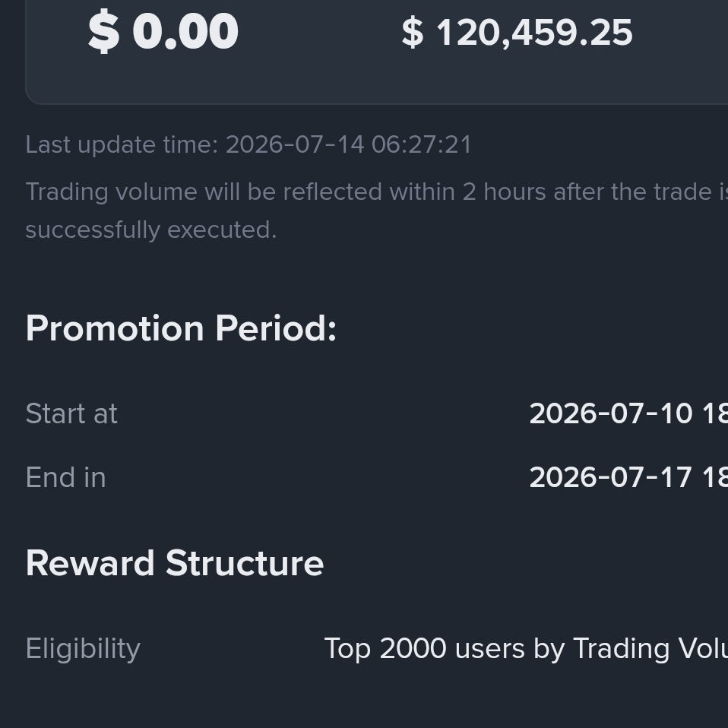The image size is (728, 728).
Task: Click the dollar sign before 120,459.25
Action: [x=413, y=33]
